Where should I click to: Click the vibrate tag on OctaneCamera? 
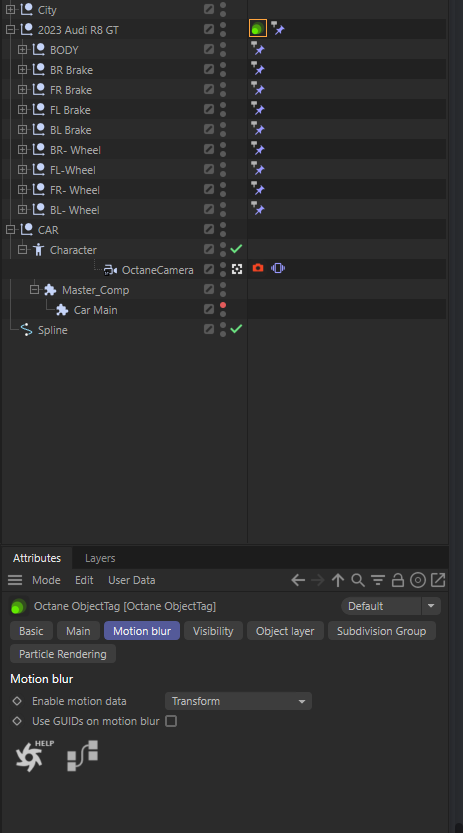coord(278,268)
